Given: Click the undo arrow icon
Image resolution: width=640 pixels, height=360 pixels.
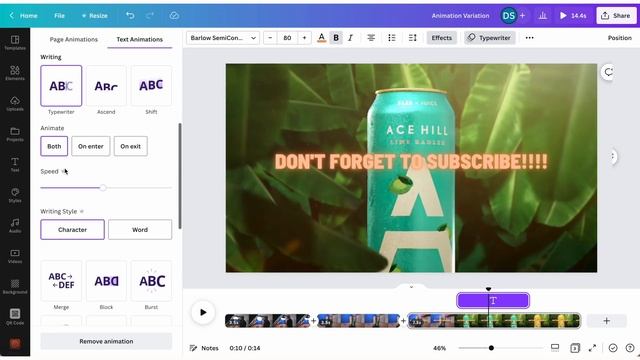Looking at the screenshot, I should (x=130, y=16).
